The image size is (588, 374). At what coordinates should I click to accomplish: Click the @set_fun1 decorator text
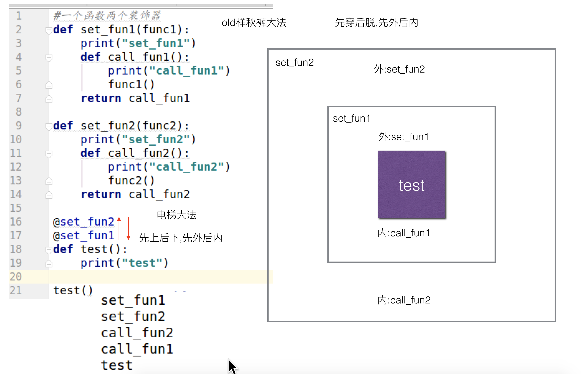83,235
